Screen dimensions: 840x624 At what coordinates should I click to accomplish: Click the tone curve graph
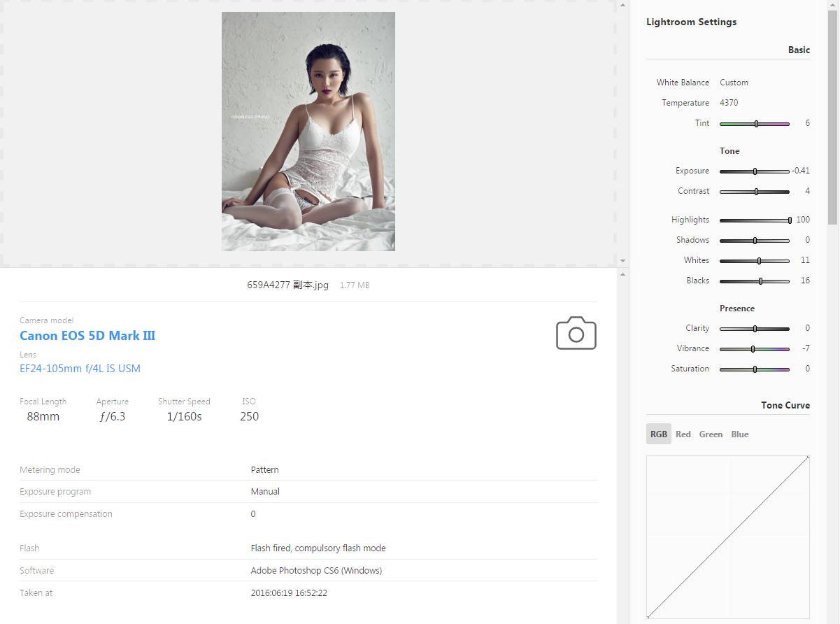(728, 537)
